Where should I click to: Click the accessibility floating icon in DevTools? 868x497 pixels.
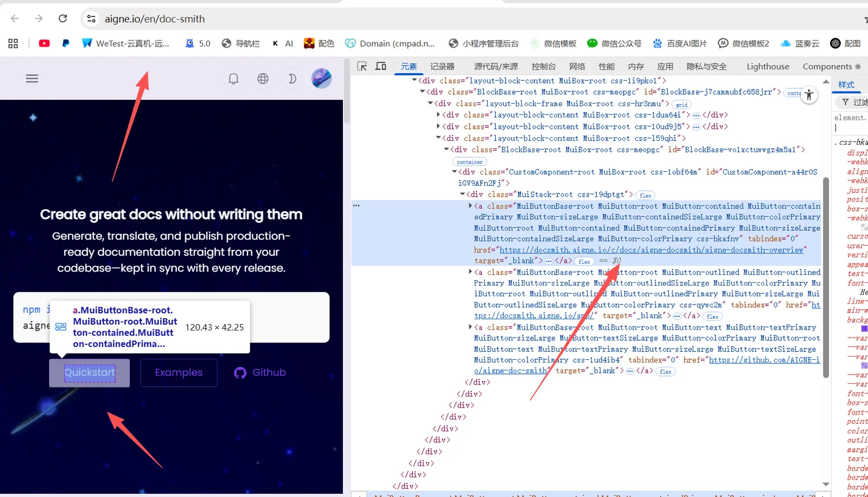tap(809, 95)
